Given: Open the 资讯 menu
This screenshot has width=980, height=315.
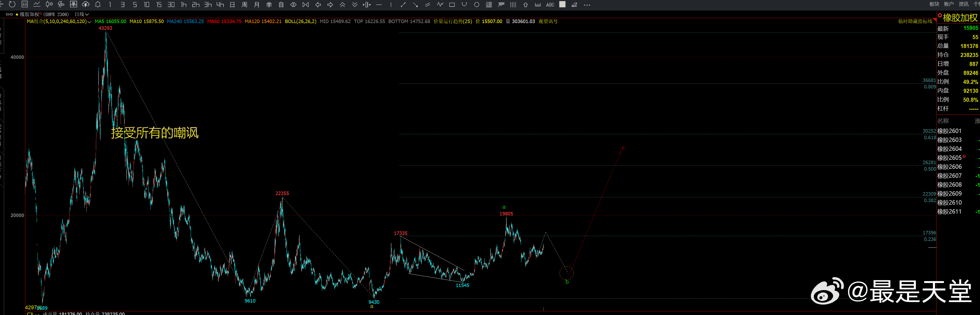Looking at the screenshot, I should 964,4.
